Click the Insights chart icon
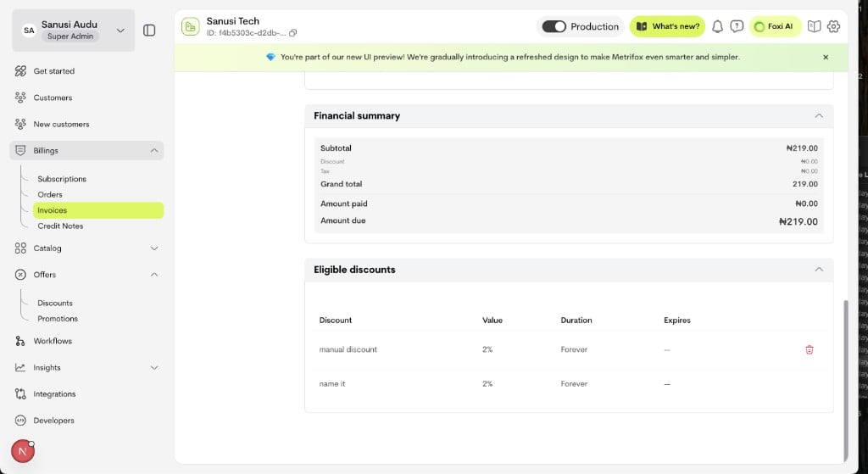 click(20, 368)
